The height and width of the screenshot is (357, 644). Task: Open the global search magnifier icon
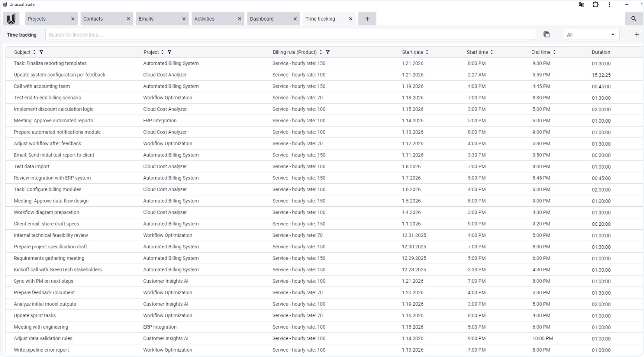pyautogui.click(x=633, y=19)
